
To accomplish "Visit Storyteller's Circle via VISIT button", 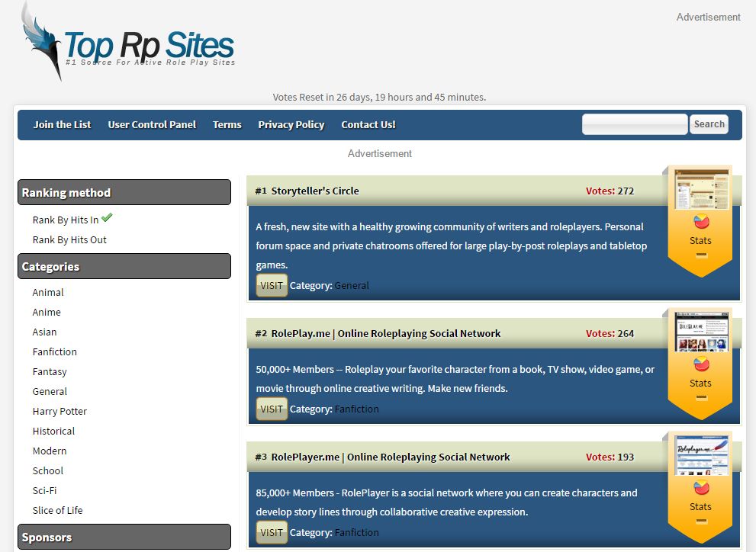I will pyautogui.click(x=272, y=285).
